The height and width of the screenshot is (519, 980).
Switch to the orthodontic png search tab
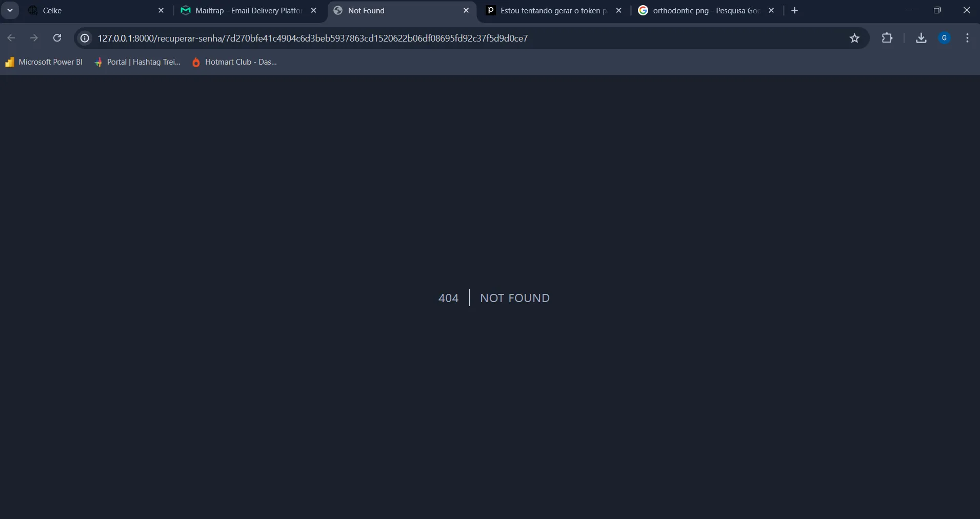click(703, 10)
